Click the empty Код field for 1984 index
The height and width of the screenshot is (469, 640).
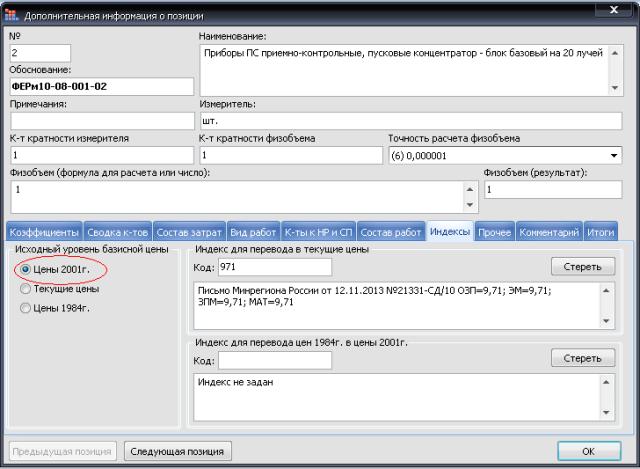[275, 360]
